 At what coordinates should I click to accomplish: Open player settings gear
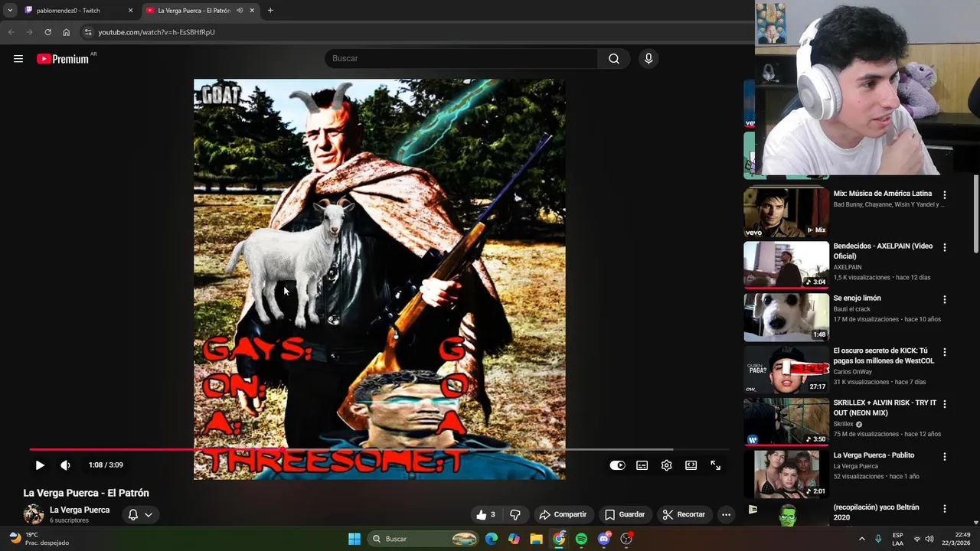pos(667,465)
